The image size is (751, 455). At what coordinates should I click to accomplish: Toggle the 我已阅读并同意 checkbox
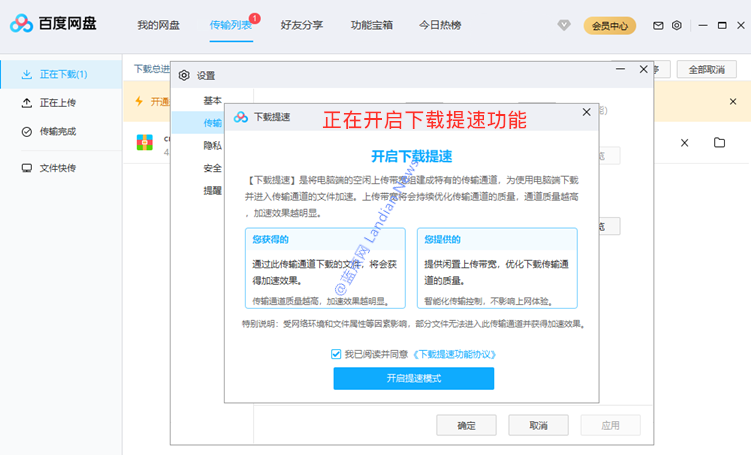coord(336,354)
